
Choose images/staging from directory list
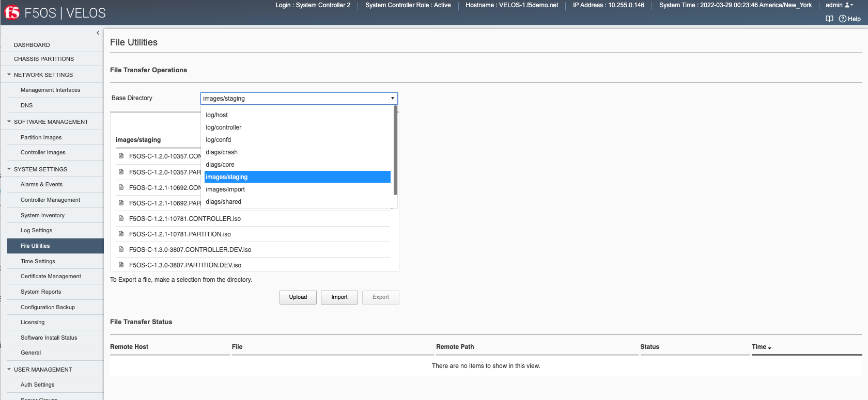click(x=297, y=177)
